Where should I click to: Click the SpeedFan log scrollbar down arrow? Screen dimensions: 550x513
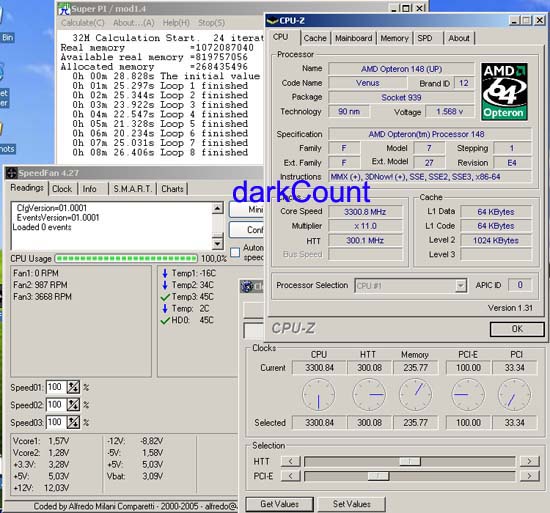point(218,243)
